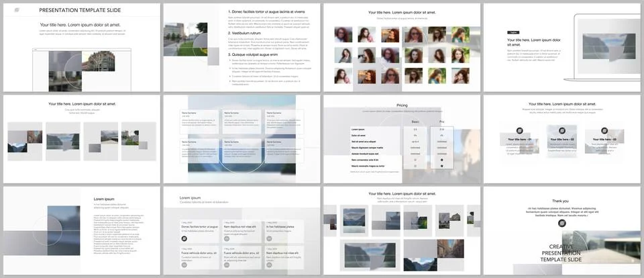This screenshot has height=278, width=644.
Task: Click the Tagline badge on laptop slide
Action: coord(513,32)
